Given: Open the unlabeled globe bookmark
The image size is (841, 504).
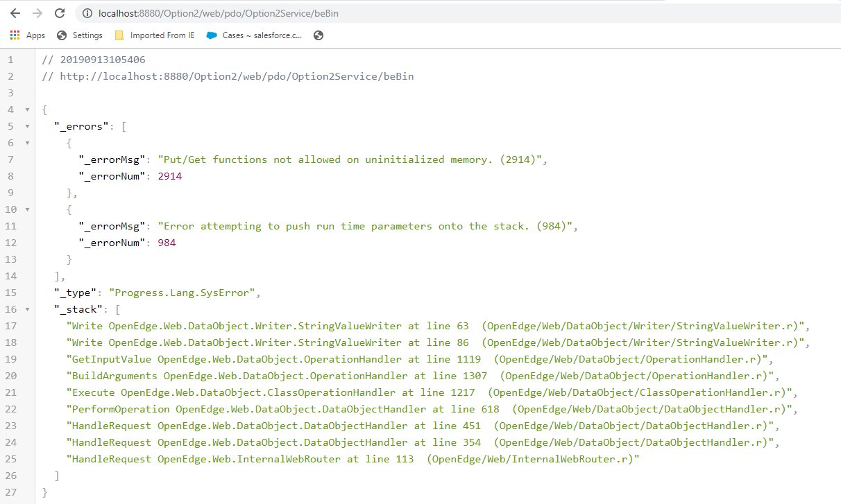Looking at the screenshot, I should click(x=318, y=35).
